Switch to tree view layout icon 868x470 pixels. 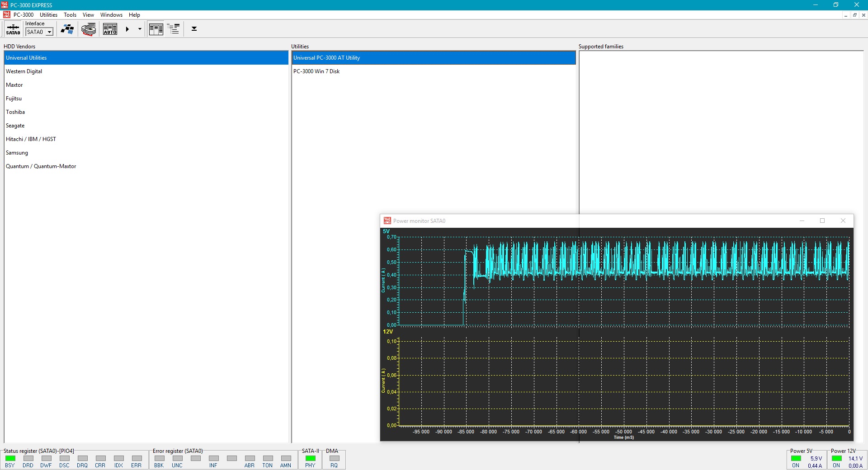173,29
